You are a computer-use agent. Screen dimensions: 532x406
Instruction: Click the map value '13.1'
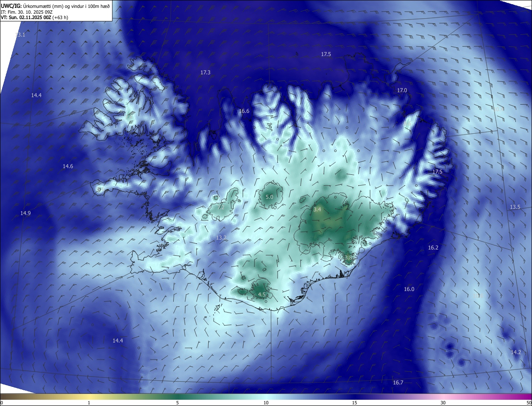[x=20, y=35]
